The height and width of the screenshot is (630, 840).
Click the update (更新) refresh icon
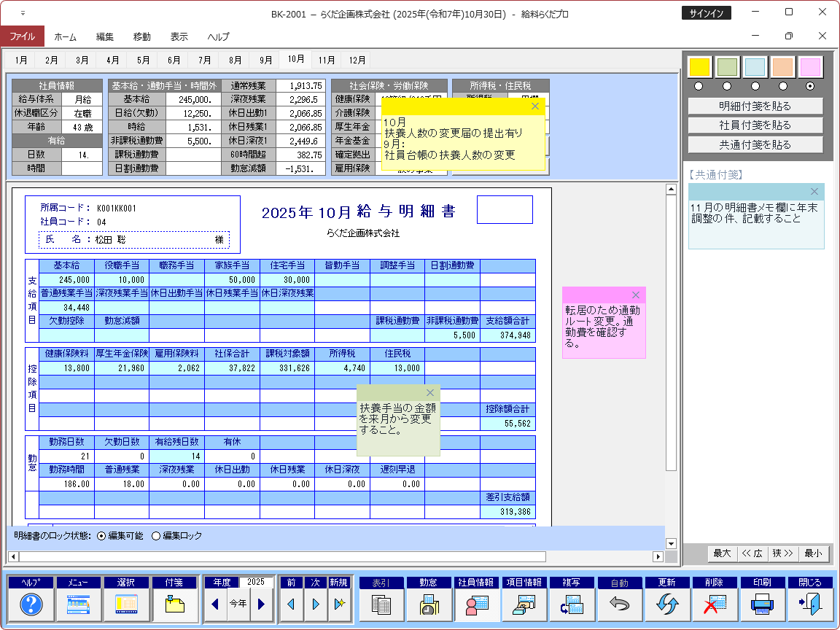click(x=666, y=604)
